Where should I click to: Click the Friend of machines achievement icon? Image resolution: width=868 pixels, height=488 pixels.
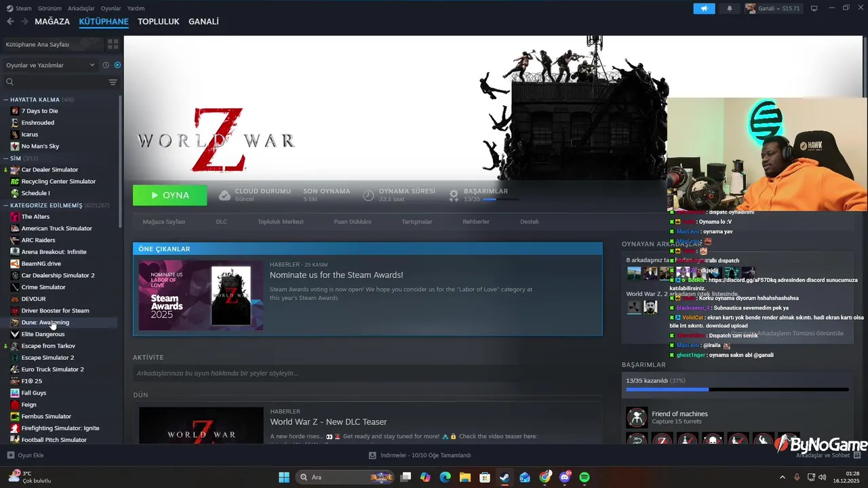coord(637,418)
